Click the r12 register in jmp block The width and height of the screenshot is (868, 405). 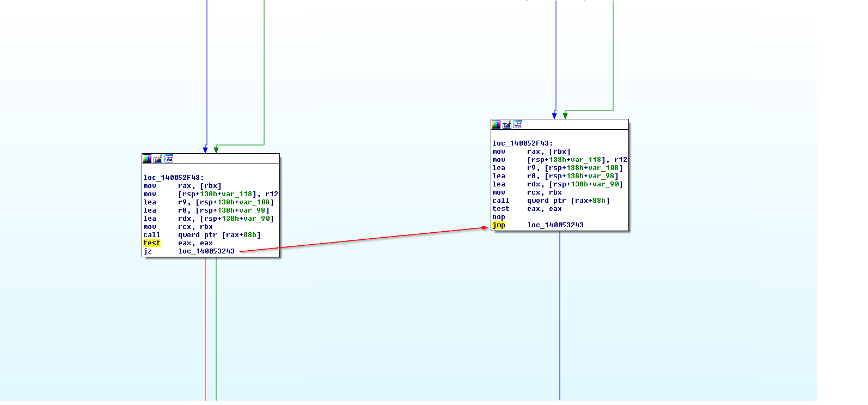pyautogui.click(x=621, y=160)
